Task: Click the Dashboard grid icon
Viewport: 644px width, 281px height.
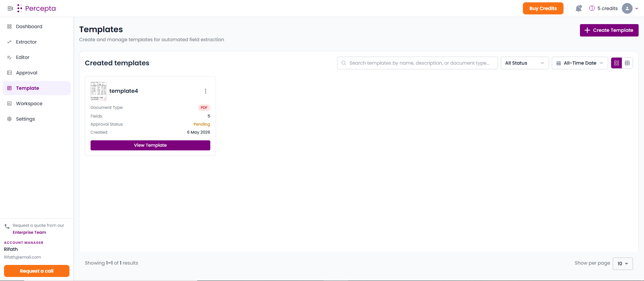Action: [9, 26]
